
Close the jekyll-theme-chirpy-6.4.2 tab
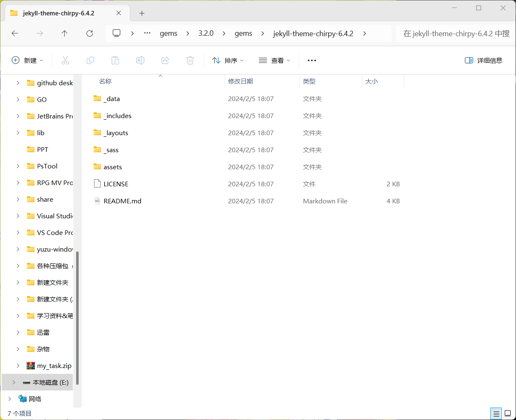pyautogui.click(x=119, y=13)
